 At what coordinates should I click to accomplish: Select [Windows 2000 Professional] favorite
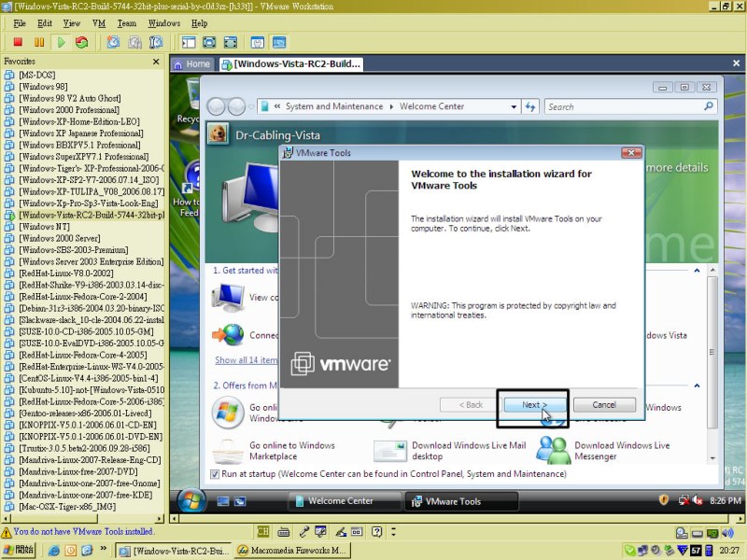69,110
